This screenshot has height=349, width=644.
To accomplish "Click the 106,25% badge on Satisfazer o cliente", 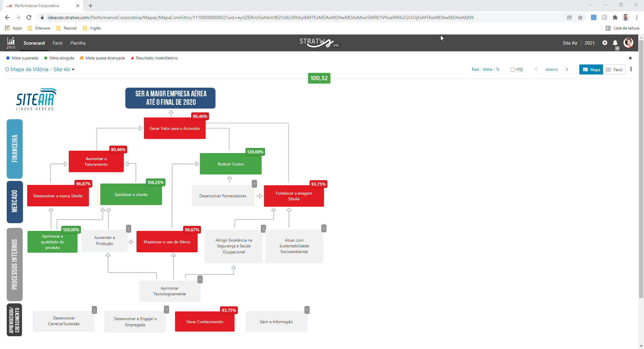I will tap(155, 182).
